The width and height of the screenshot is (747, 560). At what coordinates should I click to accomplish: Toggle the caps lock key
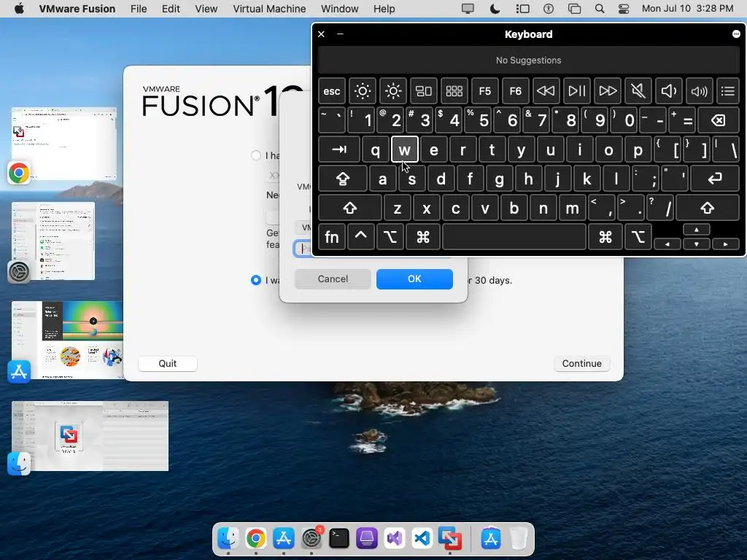[x=343, y=179]
